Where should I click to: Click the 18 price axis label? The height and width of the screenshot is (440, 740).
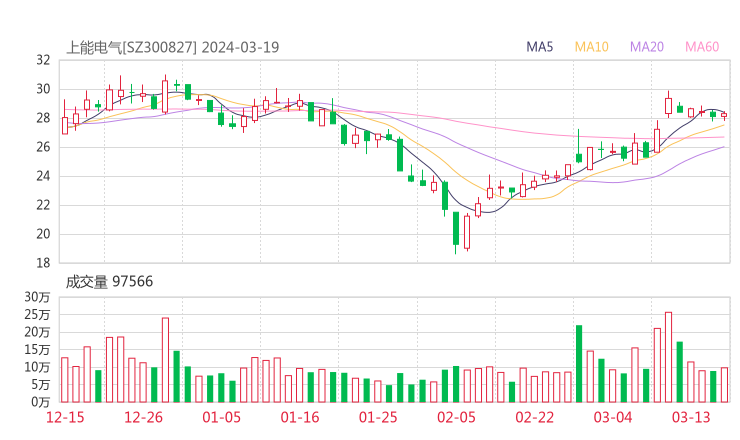(x=43, y=263)
